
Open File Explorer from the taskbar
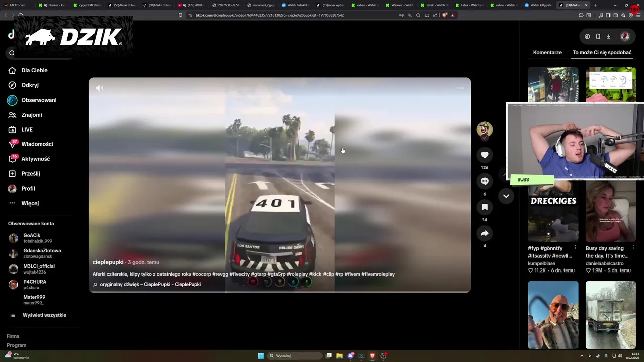pos(339,356)
